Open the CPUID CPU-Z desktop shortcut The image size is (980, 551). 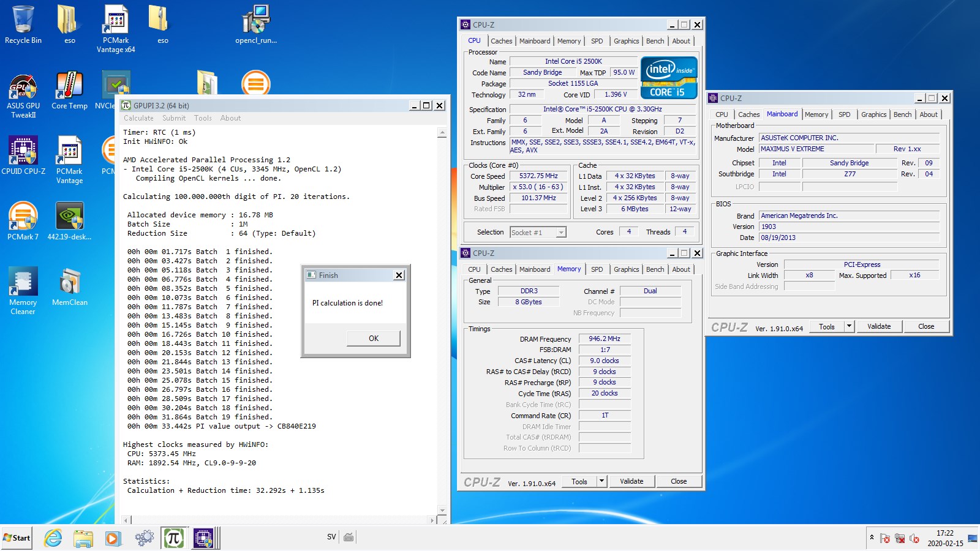(23, 156)
